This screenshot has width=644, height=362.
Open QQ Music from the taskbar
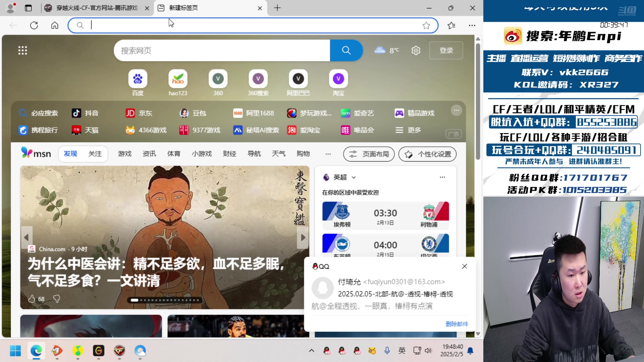click(78, 351)
